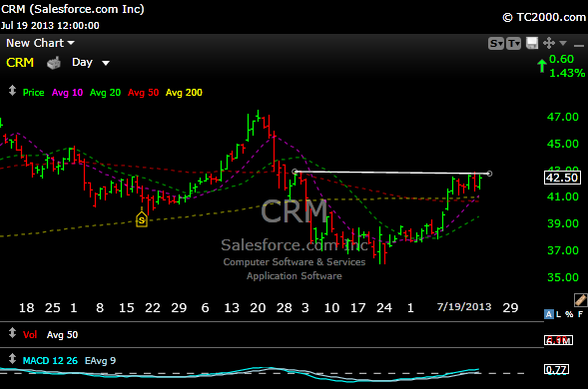Image resolution: width=588 pixels, height=389 pixels.
Task: Open the Day timeframe dropdown
Action: [x=91, y=62]
